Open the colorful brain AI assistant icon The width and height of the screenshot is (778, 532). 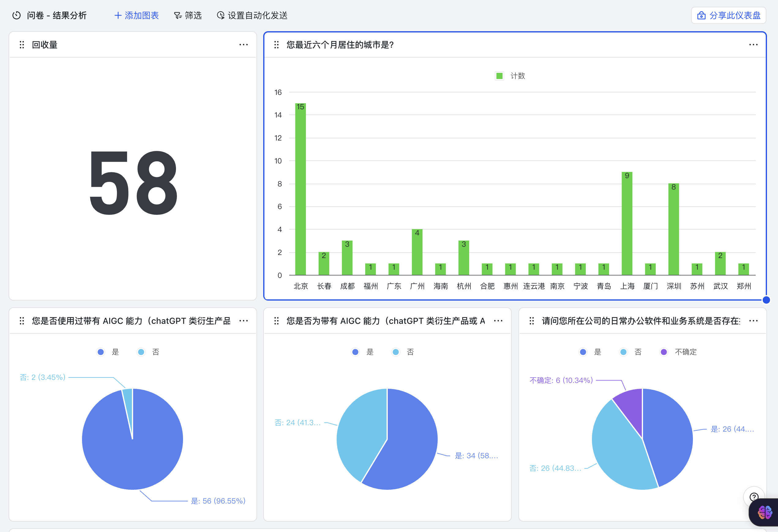click(765, 512)
